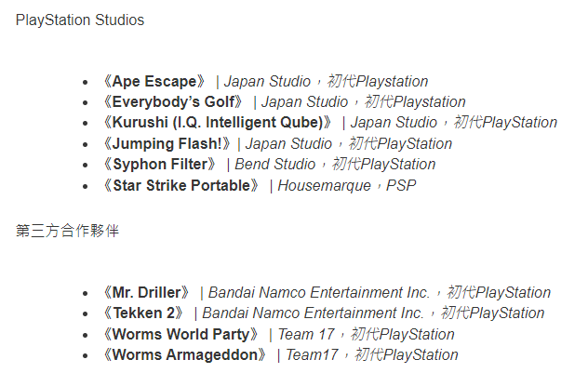
Task: Select "Kurushi (I.Q. Intelligent Qube)" title
Action: (x=217, y=122)
